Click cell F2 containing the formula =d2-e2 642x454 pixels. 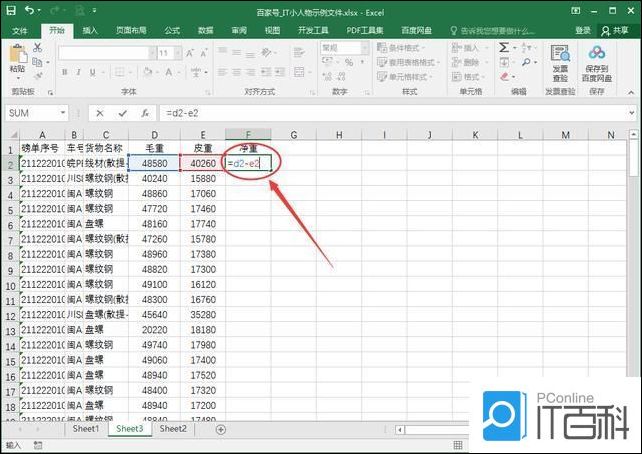pos(247,162)
